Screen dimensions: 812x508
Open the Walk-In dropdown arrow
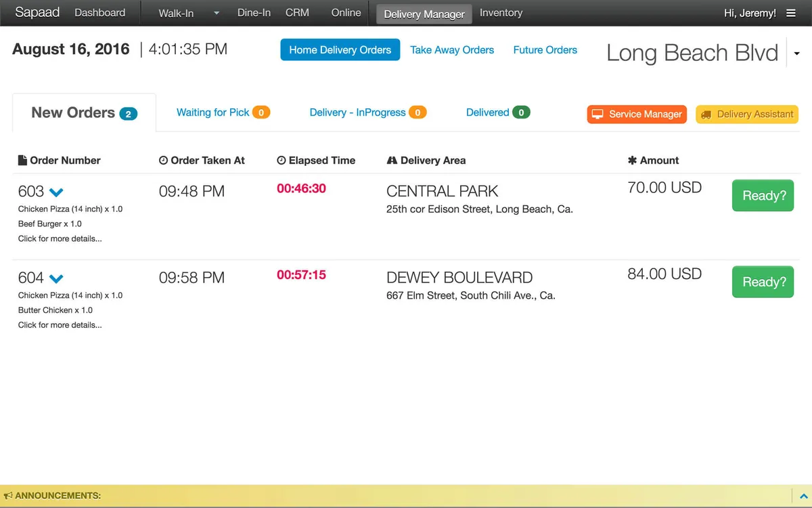click(217, 14)
